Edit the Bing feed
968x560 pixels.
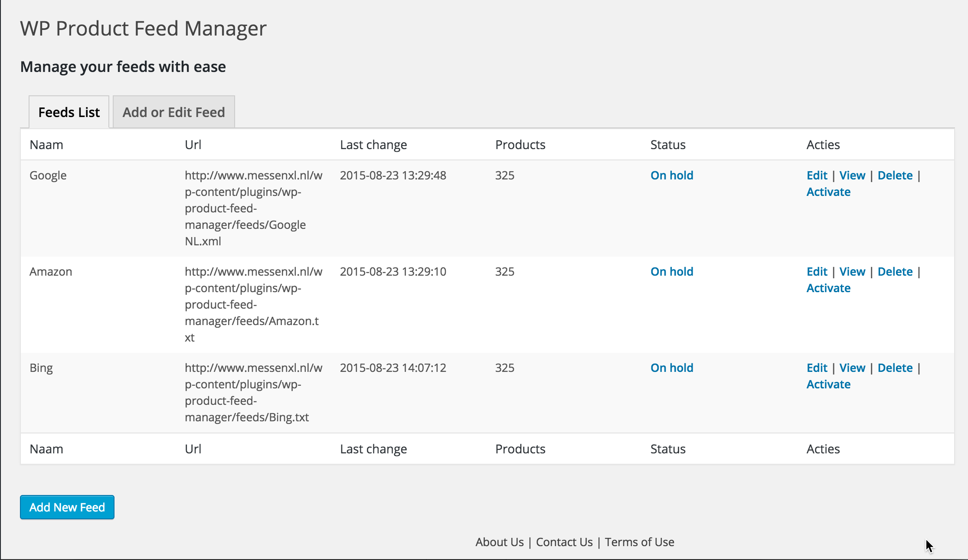point(817,368)
